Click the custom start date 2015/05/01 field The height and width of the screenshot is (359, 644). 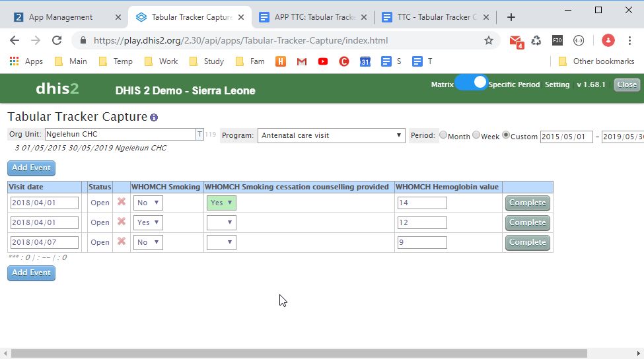pos(566,137)
